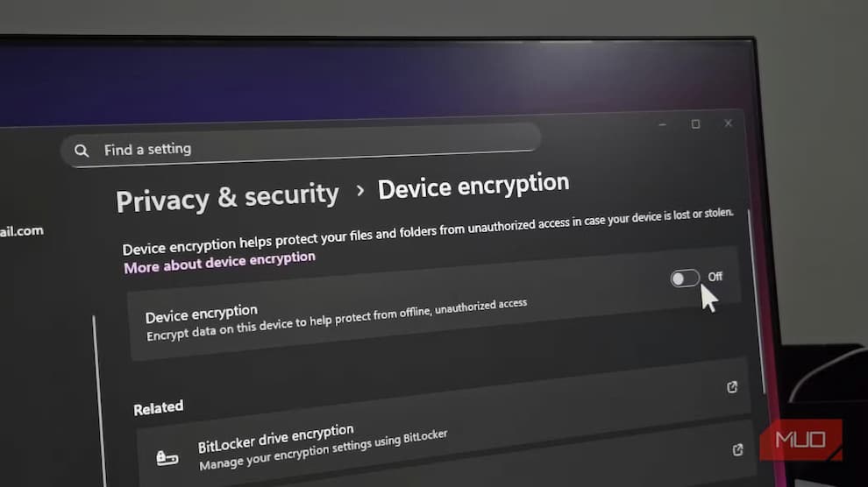This screenshot has height=487, width=868.
Task: Toggle the Device encryption switch
Action: click(685, 278)
